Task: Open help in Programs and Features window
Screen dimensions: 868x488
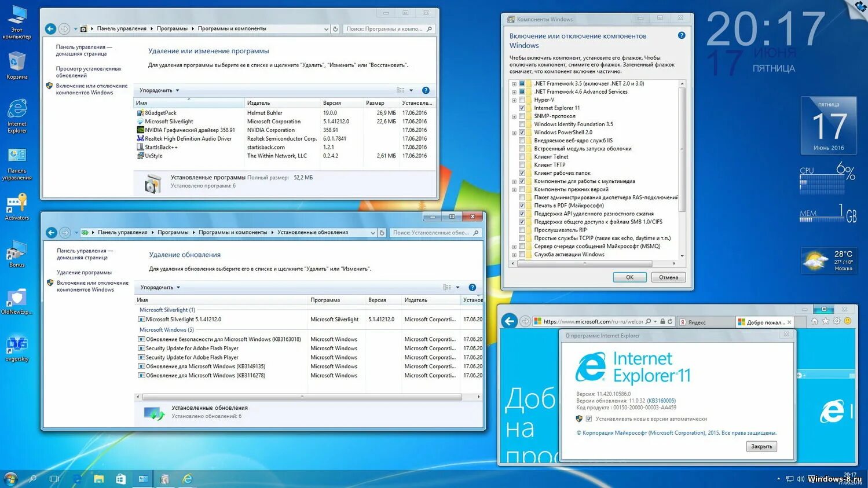Action: point(426,90)
